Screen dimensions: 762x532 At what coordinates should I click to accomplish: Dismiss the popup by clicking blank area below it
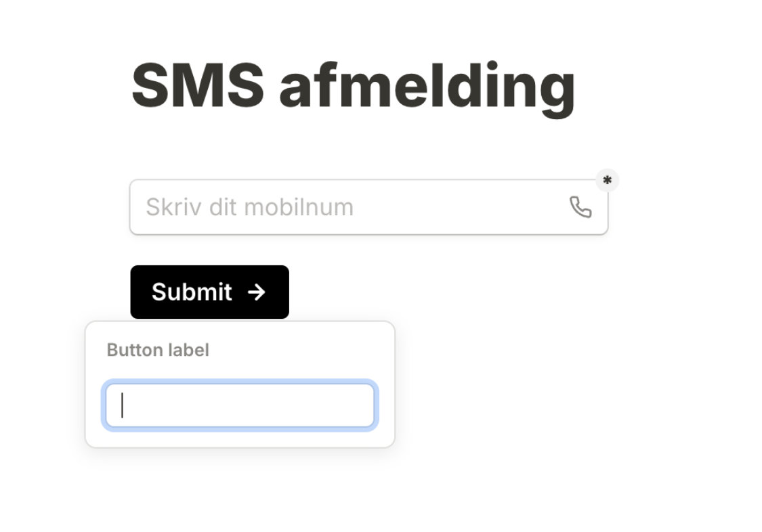tap(240, 490)
